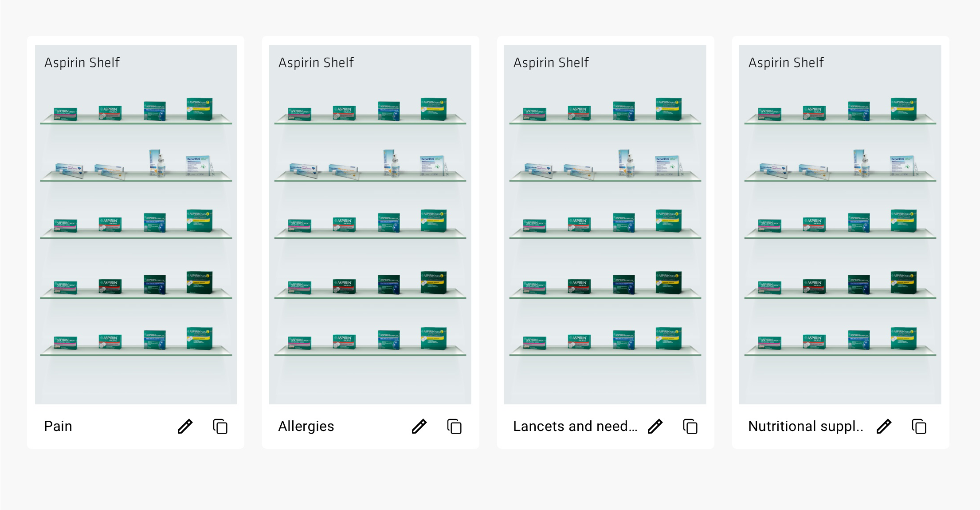The image size is (980, 510).
Task: Click the truncated Nutritional suppl.. label
Action: click(x=806, y=426)
